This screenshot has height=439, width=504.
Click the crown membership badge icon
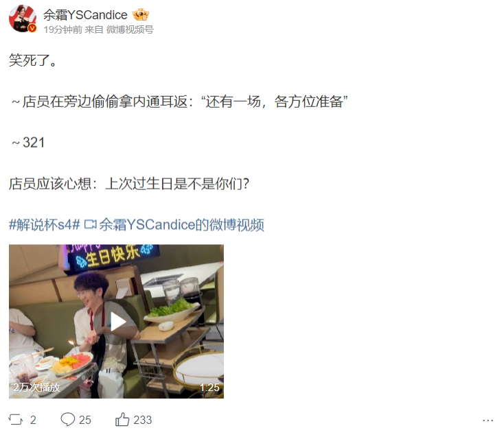pos(141,15)
